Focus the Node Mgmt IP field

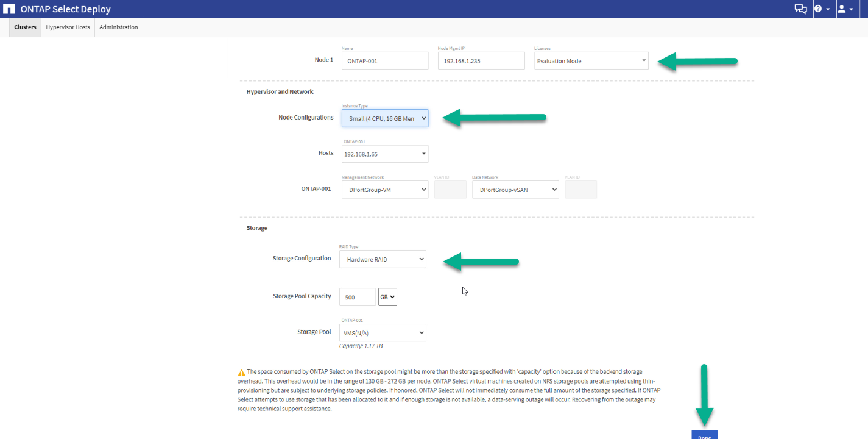click(481, 61)
